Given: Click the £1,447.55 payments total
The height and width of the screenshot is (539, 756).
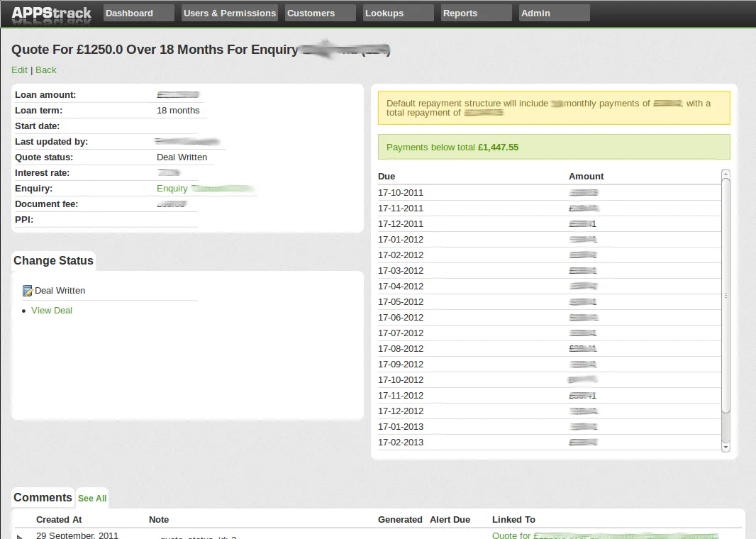Looking at the screenshot, I should click(x=498, y=148).
